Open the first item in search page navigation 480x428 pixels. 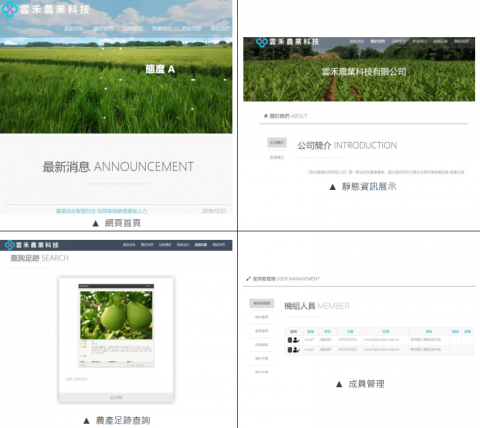[x=129, y=245]
